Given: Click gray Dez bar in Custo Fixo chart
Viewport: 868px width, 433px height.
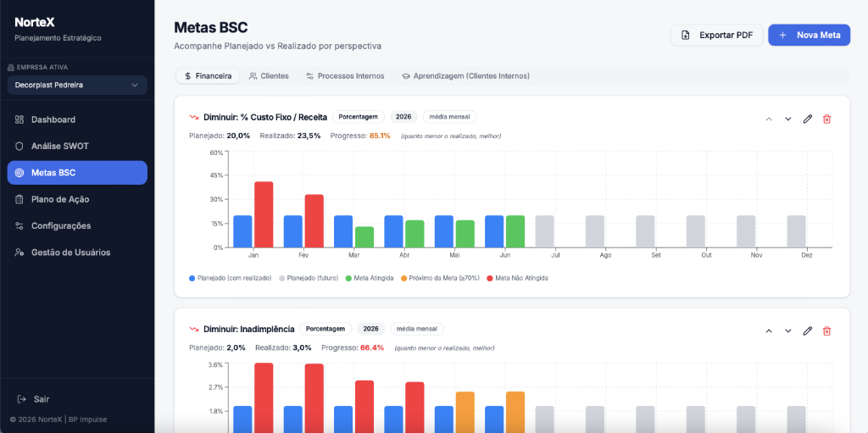Looking at the screenshot, I should tap(797, 231).
